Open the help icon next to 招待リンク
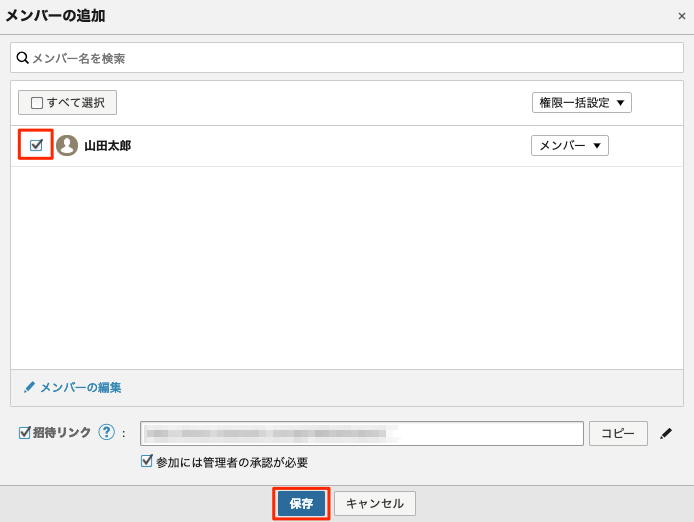Viewport: 694px width, 522px height. click(107, 433)
